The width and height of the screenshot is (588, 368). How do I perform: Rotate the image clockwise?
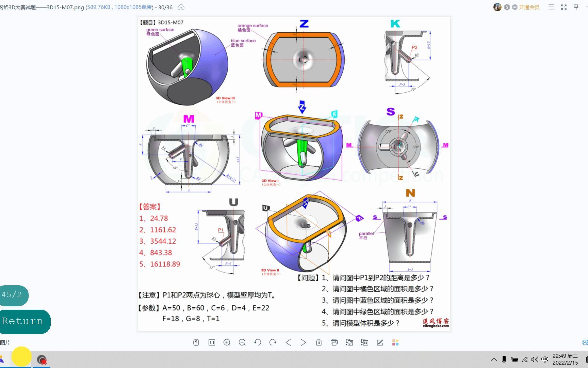click(273, 342)
